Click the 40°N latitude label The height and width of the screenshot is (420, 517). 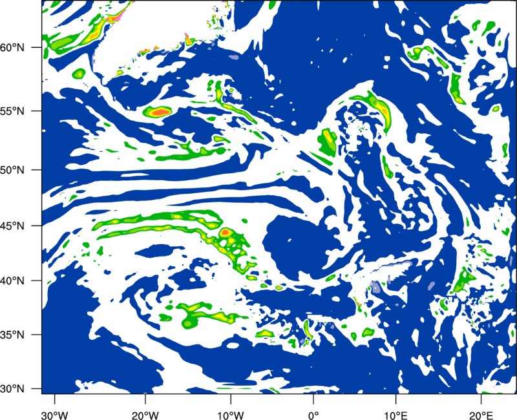tap(12, 281)
